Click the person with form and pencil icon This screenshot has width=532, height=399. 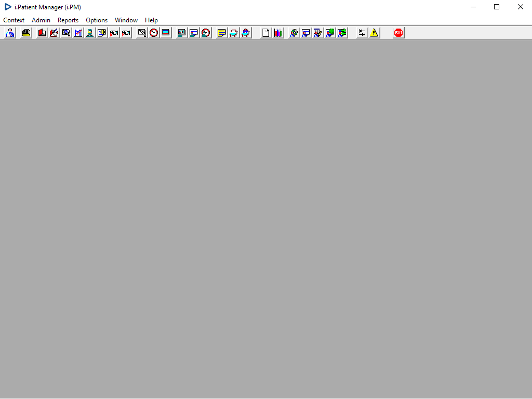pyautogui.click(x=318, y=33)
